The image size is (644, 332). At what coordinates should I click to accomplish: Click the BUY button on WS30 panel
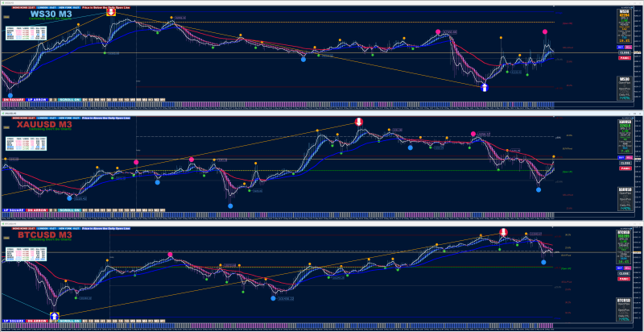(621, 48)
